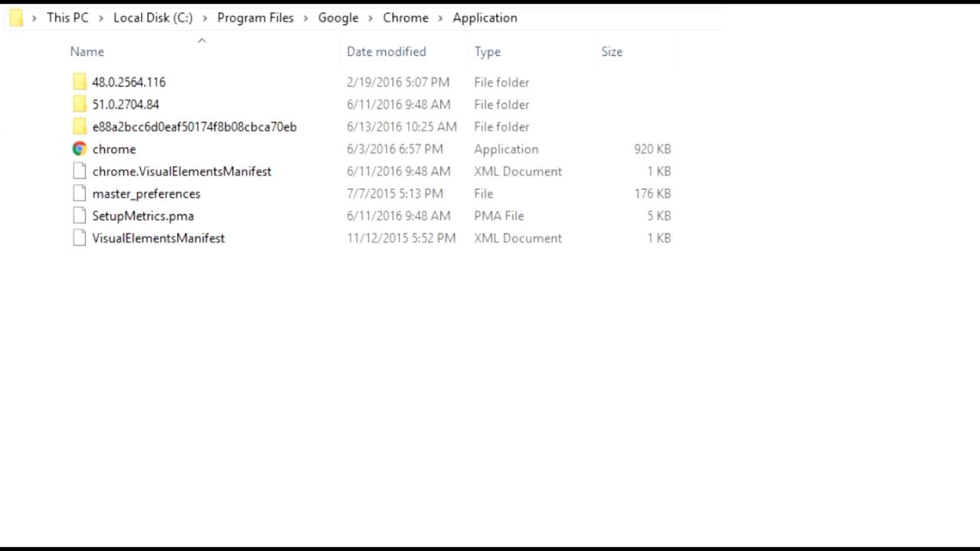This screenshot has height=551, width=980.
Task: Click the VisualElementsManifest XML file icon
Action: click(80, 238)
